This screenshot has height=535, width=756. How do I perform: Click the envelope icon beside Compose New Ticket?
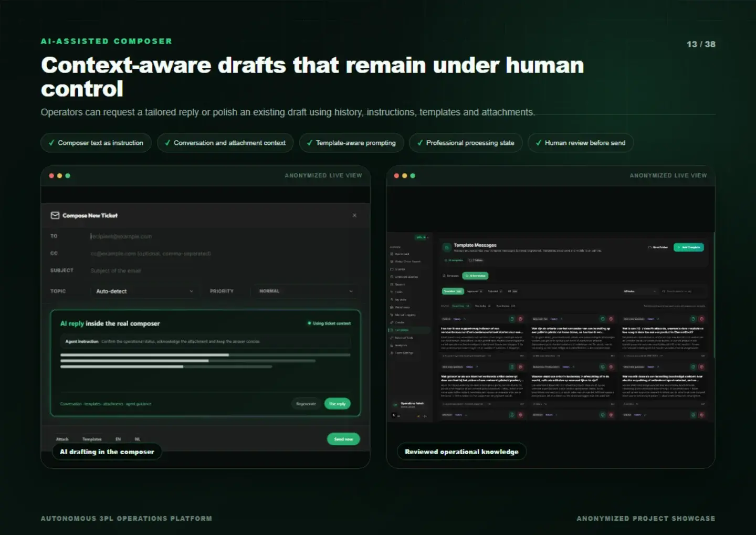point(55,215)
